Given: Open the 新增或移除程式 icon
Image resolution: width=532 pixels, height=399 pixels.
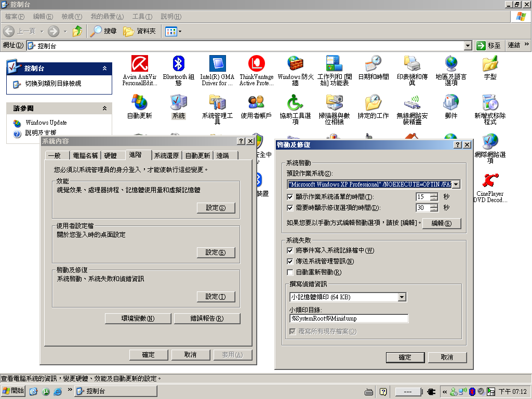Looking at the screenshot, I should 490,103.
